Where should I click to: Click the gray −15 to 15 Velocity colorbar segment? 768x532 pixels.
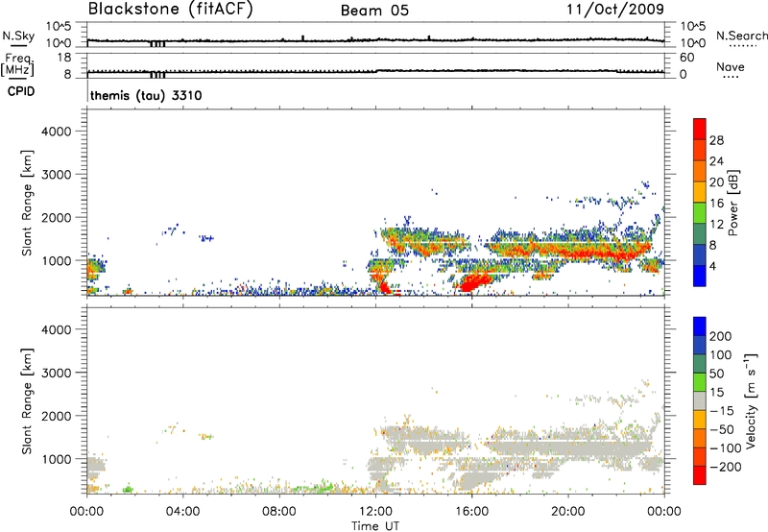pyautogui.click(x=700, y=401)
